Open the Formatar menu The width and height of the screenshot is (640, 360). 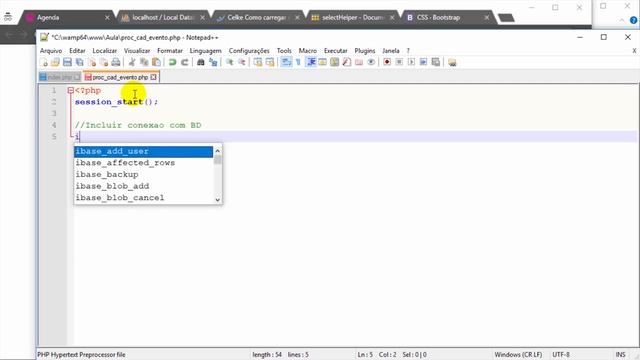tap(170, 51)
